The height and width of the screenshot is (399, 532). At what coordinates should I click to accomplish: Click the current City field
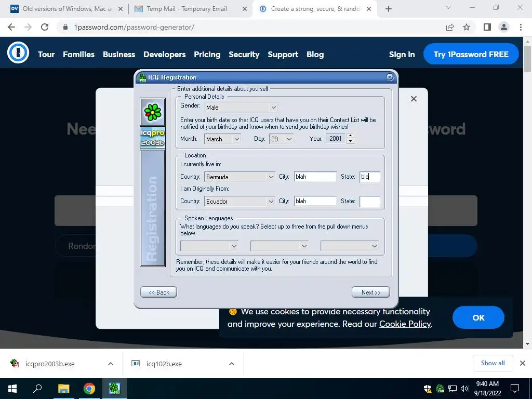pos(315,177)
